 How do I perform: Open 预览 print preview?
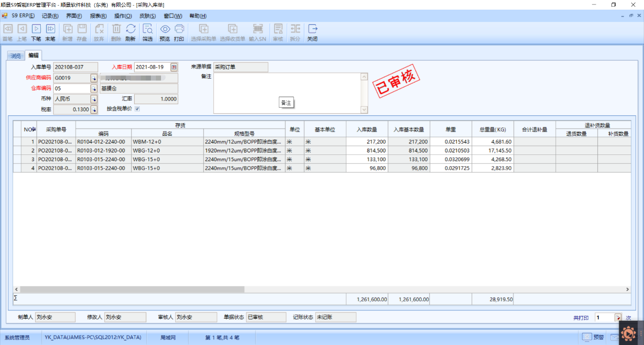[165, 33]
